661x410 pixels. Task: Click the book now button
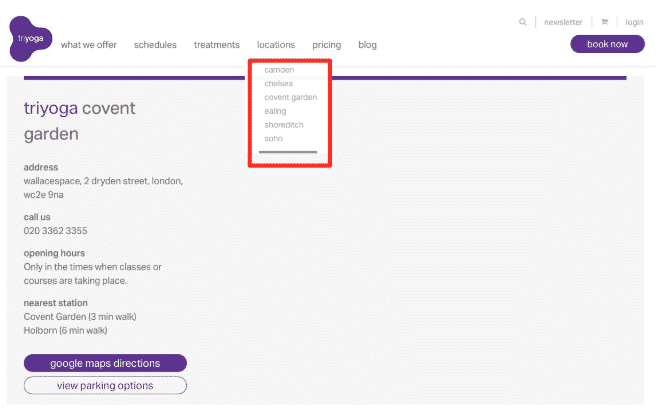[x=607, y=44]
